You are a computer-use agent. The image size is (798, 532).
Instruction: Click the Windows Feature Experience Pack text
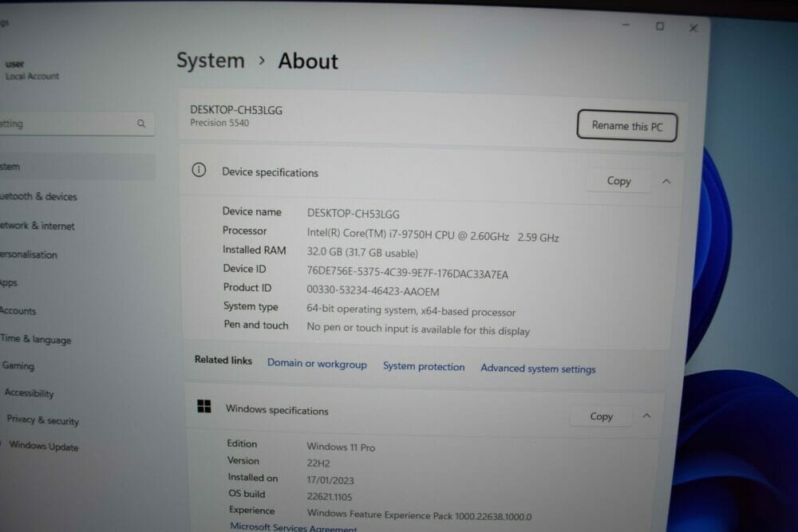click(x=419, y=514)
